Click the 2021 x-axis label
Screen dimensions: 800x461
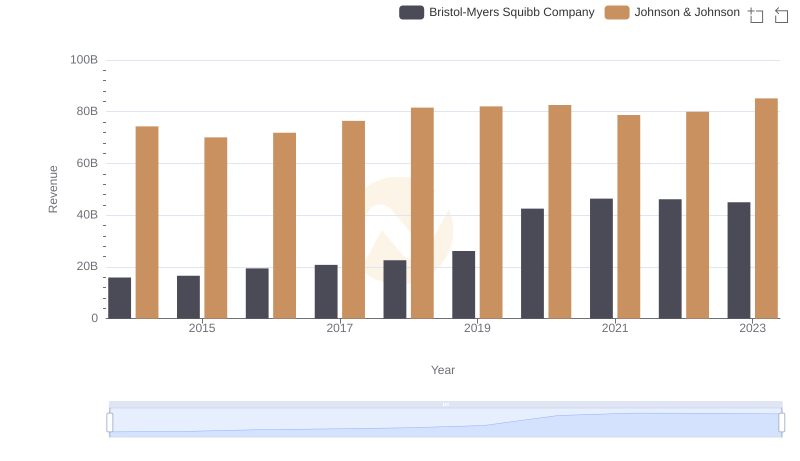pyautogui.click(x=615, y=328)
